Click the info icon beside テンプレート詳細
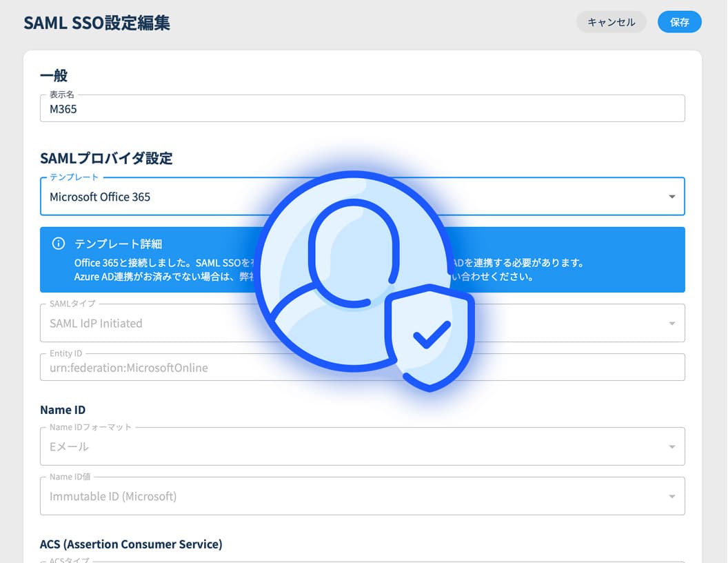This screenshot has height=563, width=728. pos(59,244)
